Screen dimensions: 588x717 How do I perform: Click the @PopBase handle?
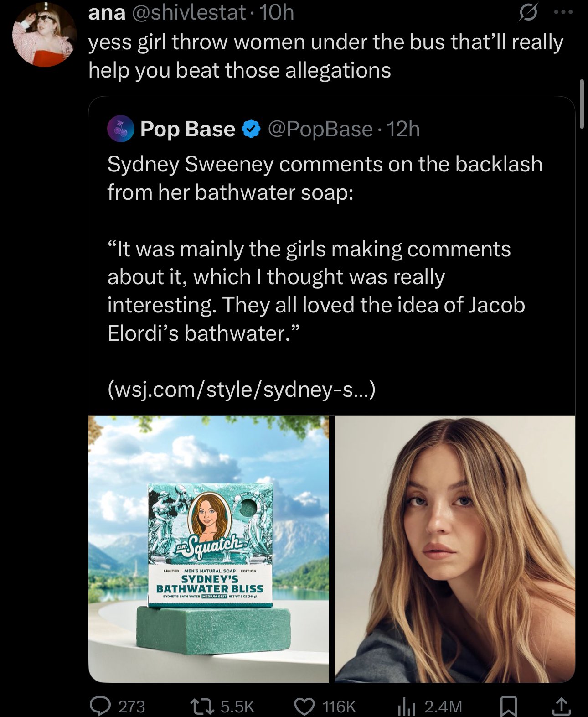(x=320, y=129)
